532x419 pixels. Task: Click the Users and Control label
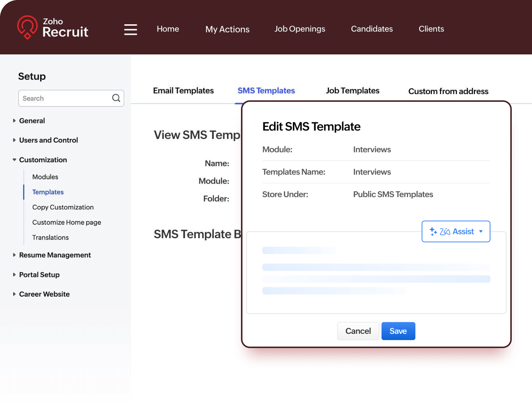click(49, 140)
